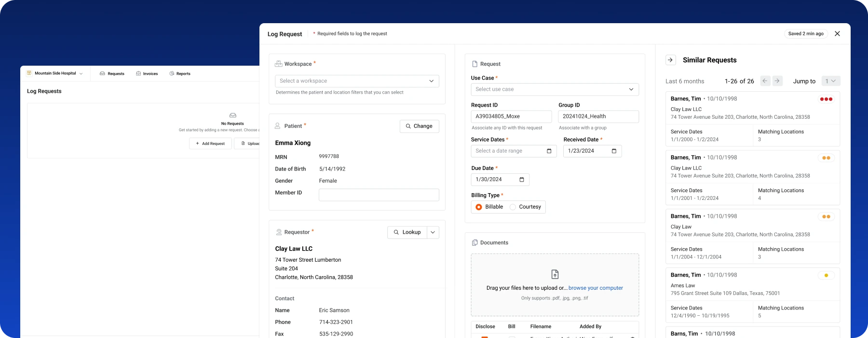Go to previous page of similar requests

765,81
